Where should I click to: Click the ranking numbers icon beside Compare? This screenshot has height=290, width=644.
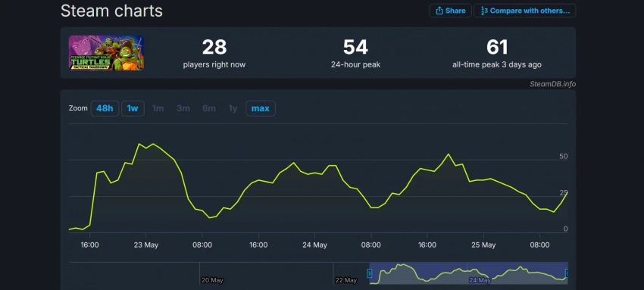click(x=484, y=11)
